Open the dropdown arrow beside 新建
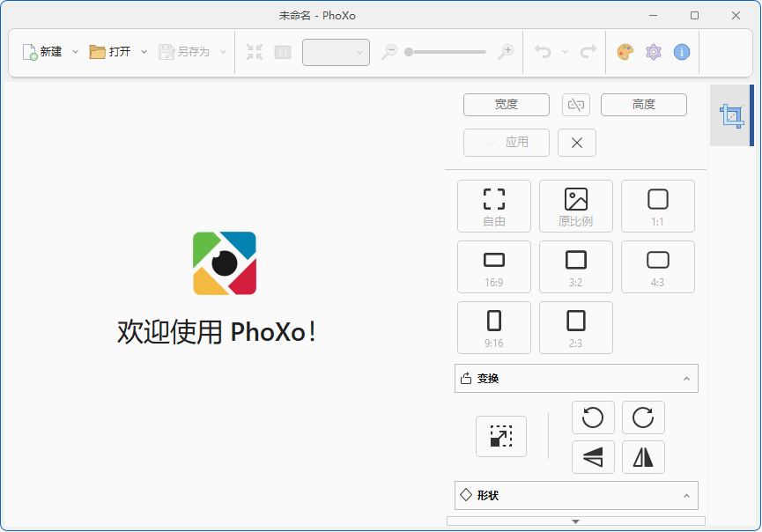 coord(76,52)
